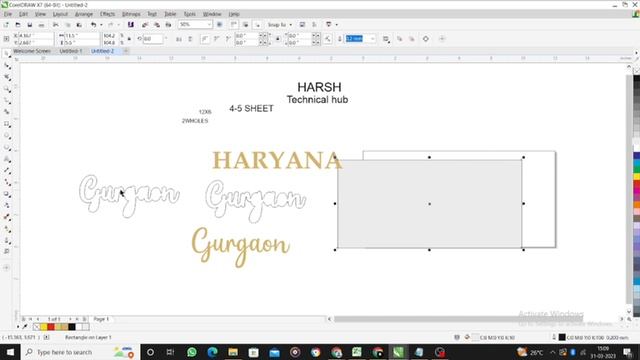Click the yellow swatch in document palette

(44, 327)
